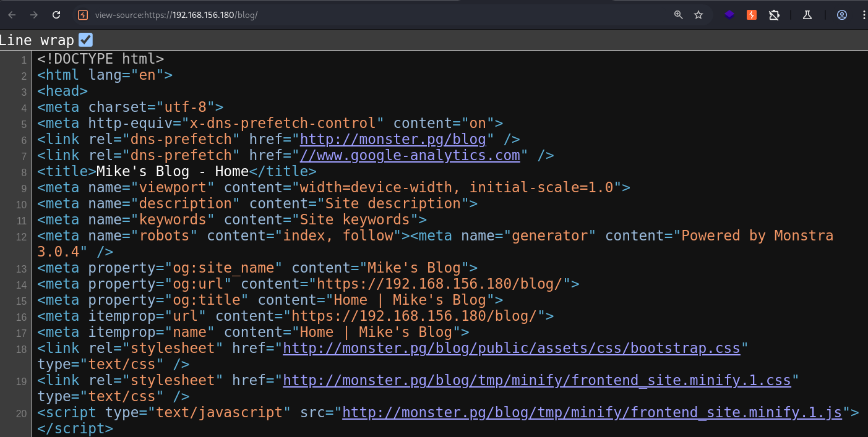
Task: Bookmark this page with the star
Action: click(698, 15)
